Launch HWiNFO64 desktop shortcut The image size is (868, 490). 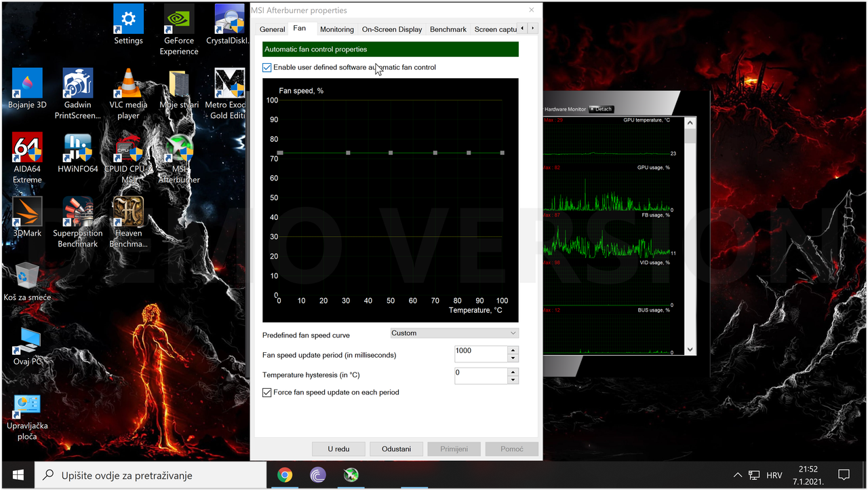78,153
